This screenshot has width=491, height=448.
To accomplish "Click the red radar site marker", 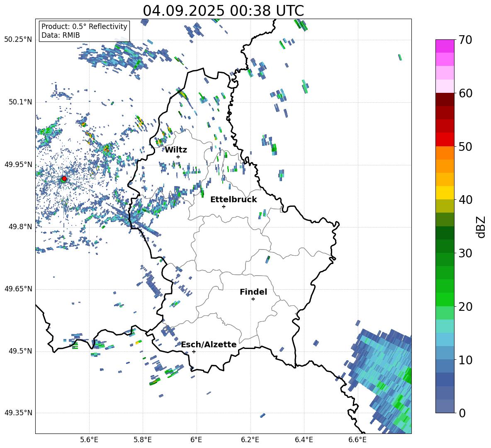I will coord(64,179).
